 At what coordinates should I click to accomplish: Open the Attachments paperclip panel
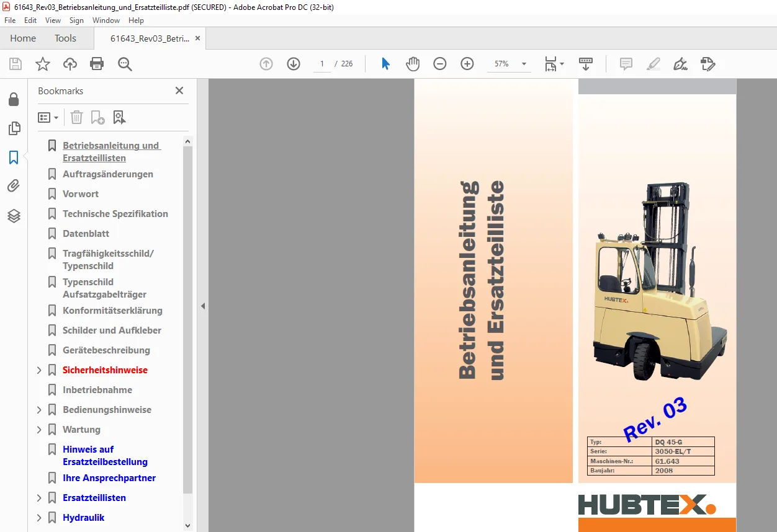[14, 186]
